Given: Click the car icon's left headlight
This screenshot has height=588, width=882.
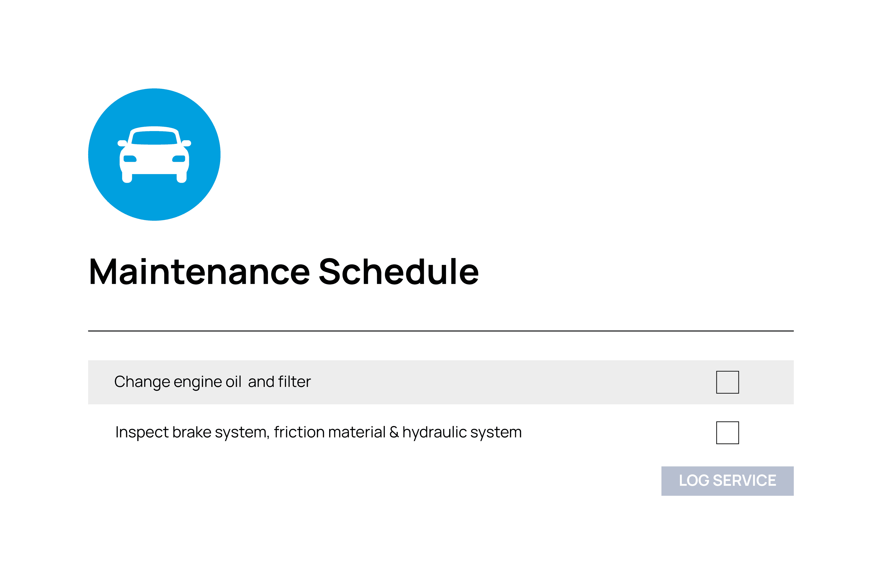Looking at the screenshot, I should pyautogui.click(x=130, y=159).
